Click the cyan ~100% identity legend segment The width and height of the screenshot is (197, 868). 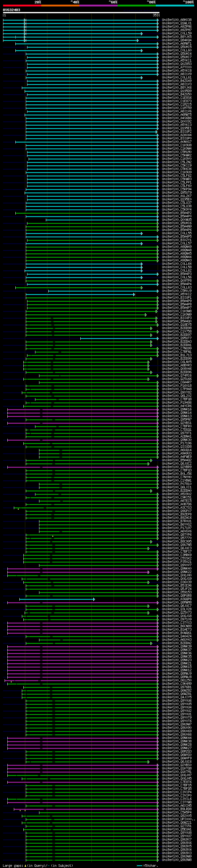[175, 6]
